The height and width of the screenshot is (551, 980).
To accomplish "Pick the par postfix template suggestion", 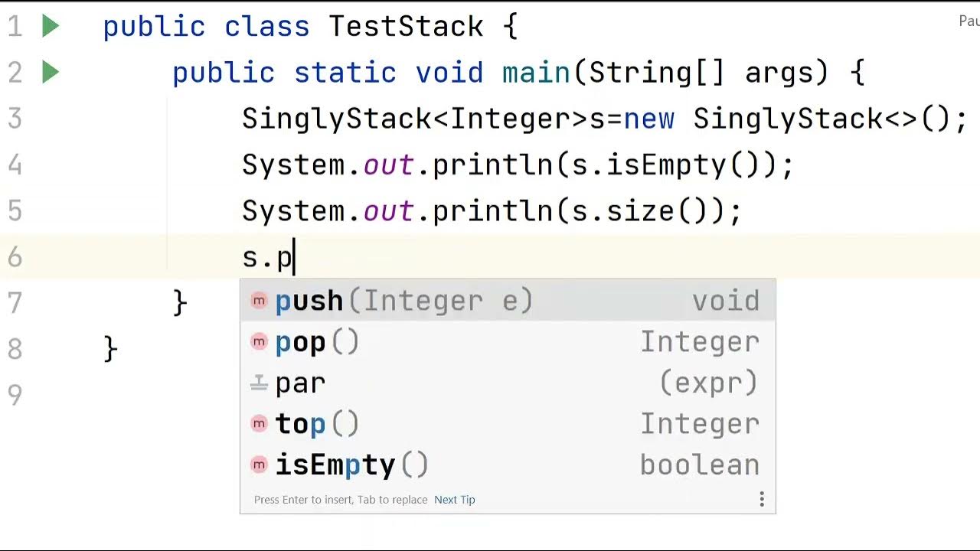I will (300, 383).
